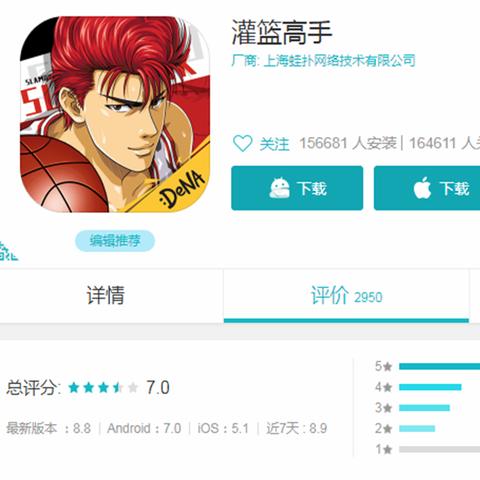Open the Slam Dunk game icon
Screen dimensions: 480x480
[x=115, y=114]
